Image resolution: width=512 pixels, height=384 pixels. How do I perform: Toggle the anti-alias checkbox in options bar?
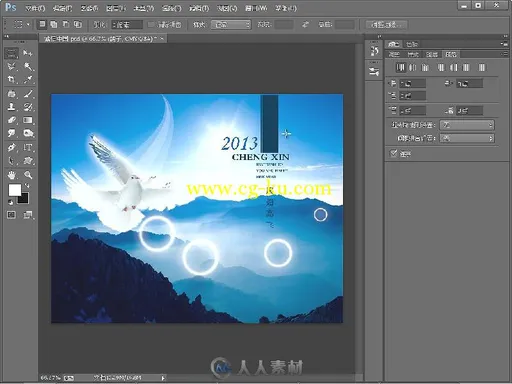pyautogui.click(x=151, y=24)
